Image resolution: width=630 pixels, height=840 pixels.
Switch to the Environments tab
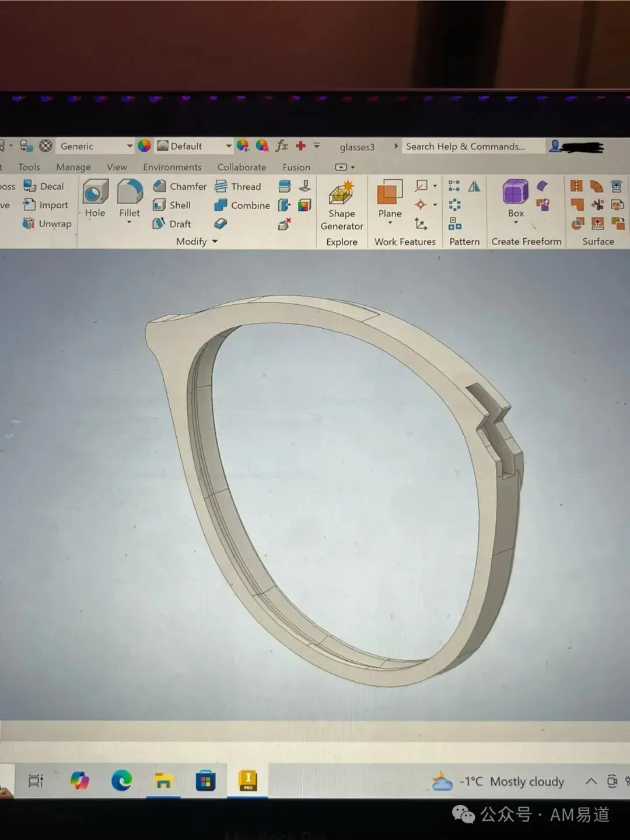(x=172, y=167)
